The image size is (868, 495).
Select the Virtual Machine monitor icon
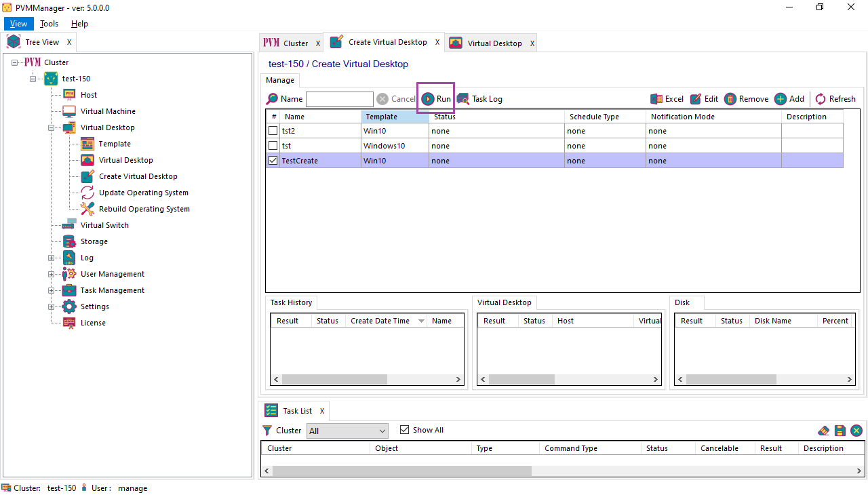pyautogui.click(x=69, y=111)
